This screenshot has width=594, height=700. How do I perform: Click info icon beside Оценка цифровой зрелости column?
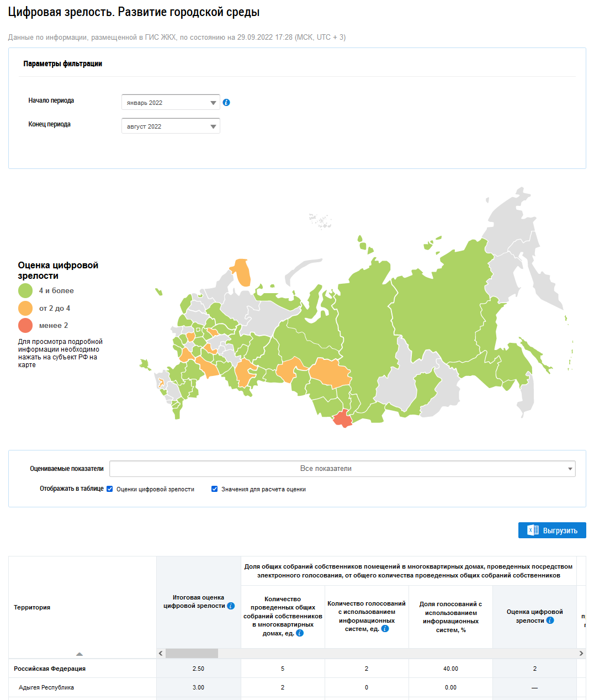click(x=550, y=621)
